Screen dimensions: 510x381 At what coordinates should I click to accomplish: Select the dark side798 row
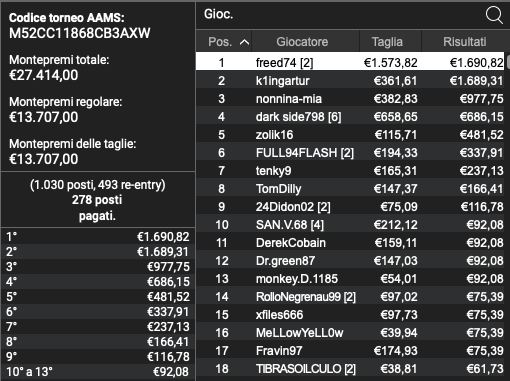tap(350, 117)
